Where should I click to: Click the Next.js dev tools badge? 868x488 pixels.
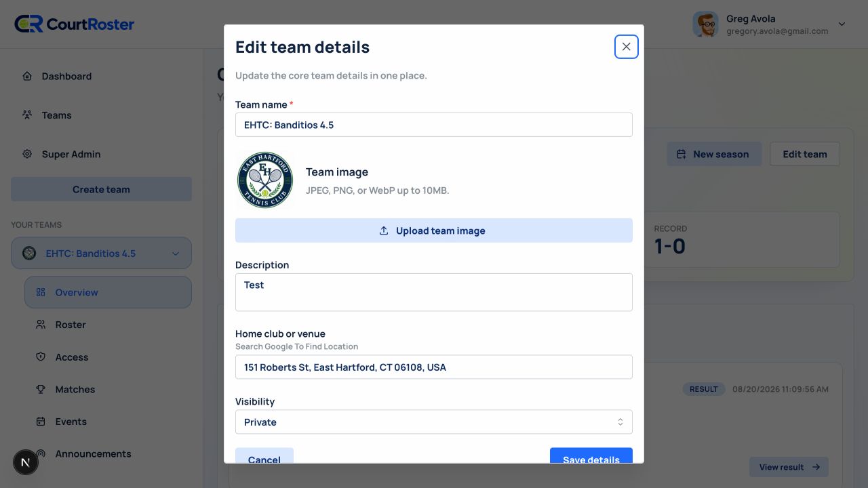(26, 462)
